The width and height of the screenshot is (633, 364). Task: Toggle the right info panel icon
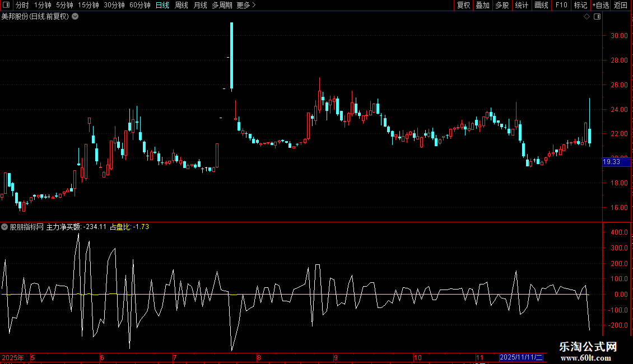(597, 17)
